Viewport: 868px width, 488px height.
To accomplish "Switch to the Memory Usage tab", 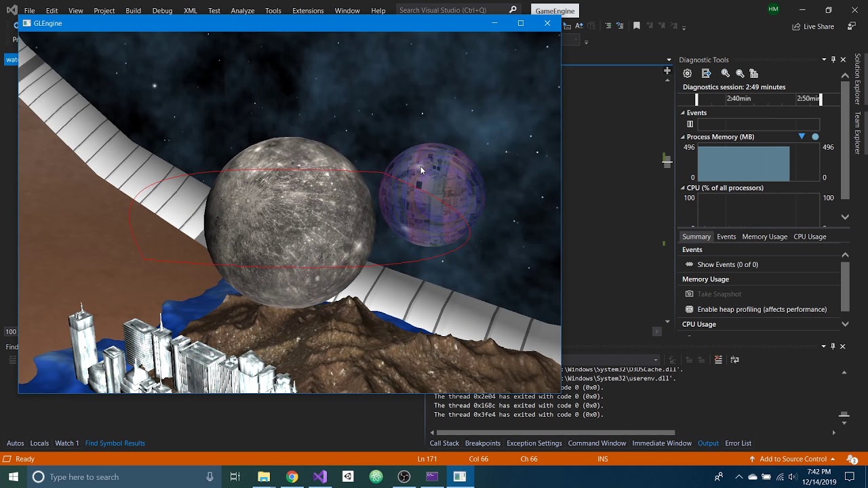I will pos(764,237).
